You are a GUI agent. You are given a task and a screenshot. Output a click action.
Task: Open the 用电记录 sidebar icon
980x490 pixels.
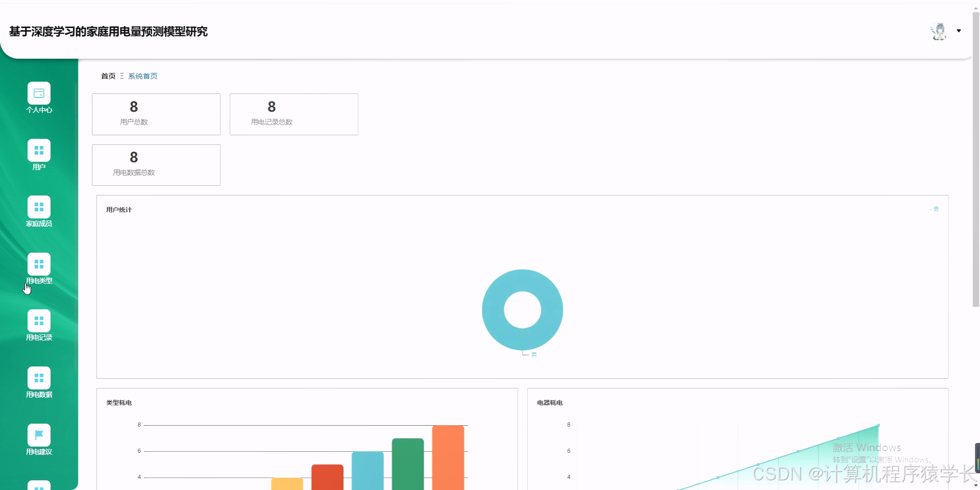(x=39, y=321)
